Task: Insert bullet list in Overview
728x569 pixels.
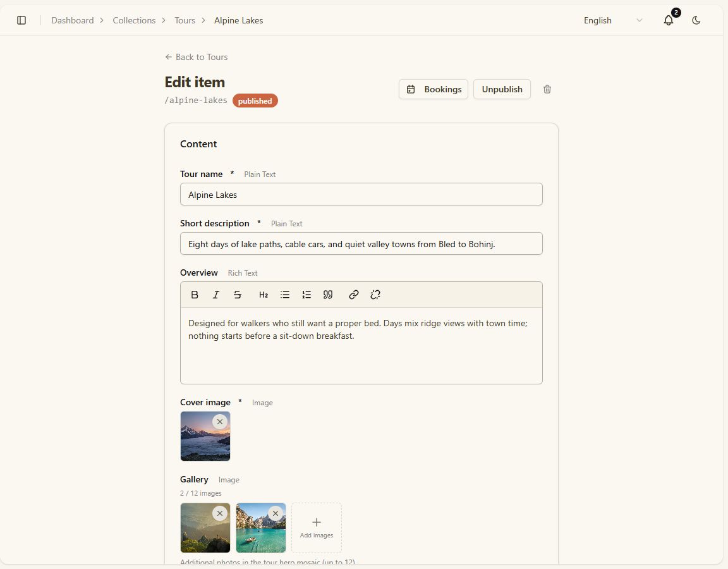Action: [284, 295]
